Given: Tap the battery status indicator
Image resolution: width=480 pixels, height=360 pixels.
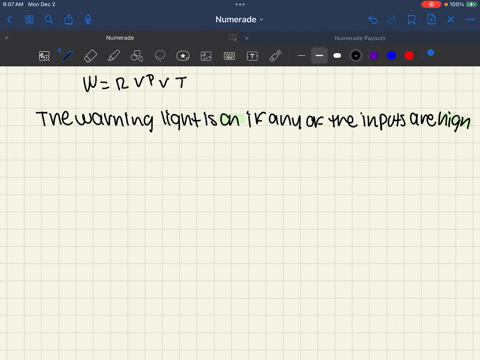Looking at the screenshot, I should coord(472,4).
